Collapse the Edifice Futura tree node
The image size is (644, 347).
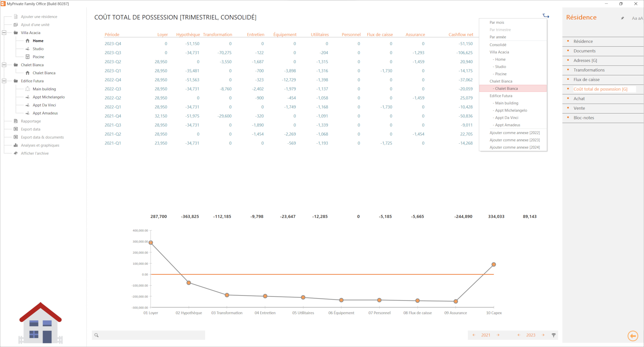(4, 81)
